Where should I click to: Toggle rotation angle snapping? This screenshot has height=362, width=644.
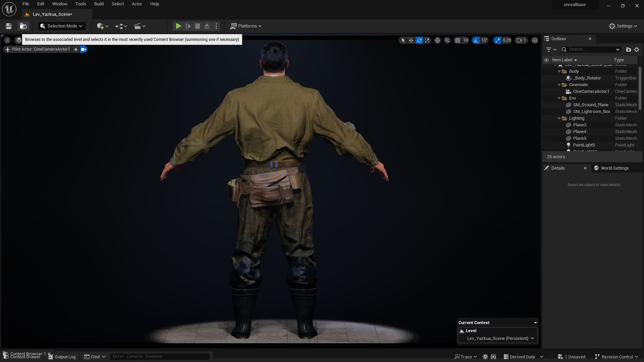(x=476, y=40)
